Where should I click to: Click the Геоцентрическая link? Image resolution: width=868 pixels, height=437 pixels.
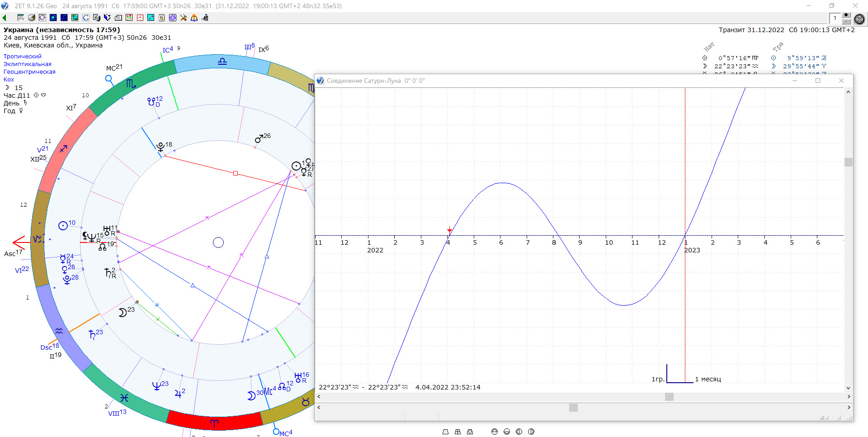[x=29, y=72]
